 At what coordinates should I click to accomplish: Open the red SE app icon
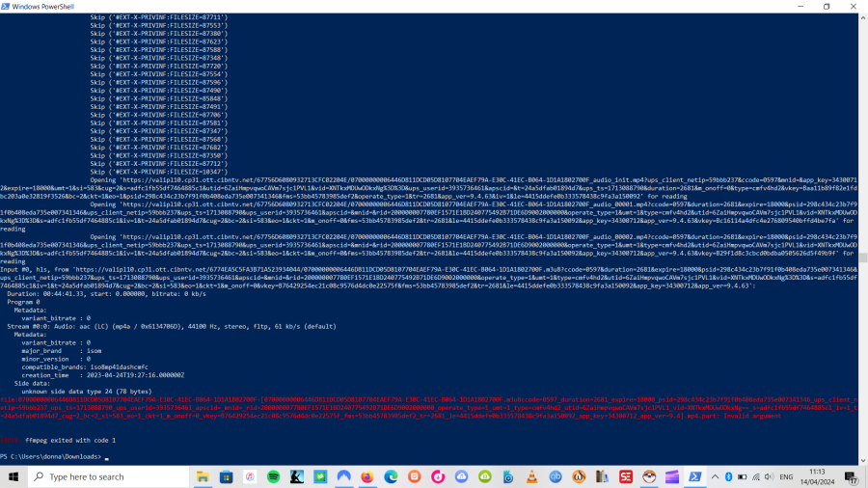pos(626,476)
